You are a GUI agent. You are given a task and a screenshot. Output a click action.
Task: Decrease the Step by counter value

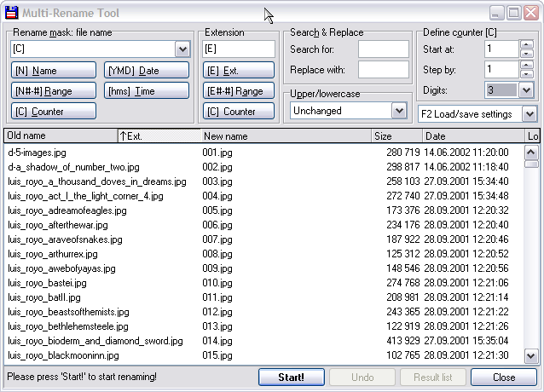pos(526,74)
